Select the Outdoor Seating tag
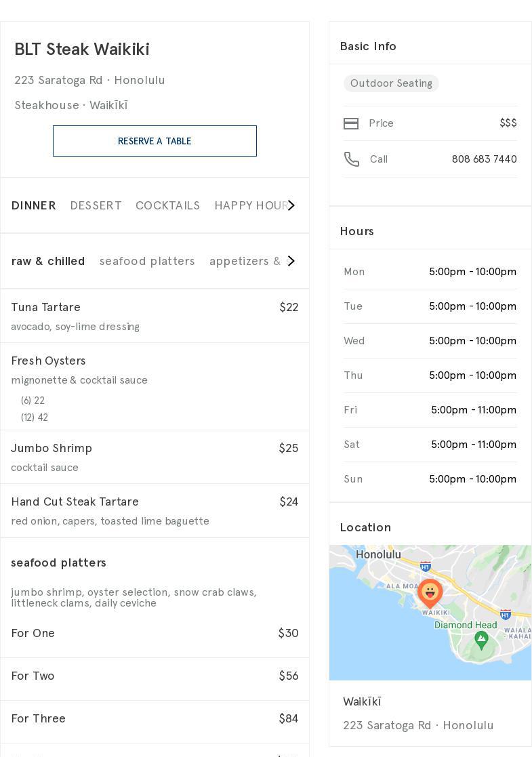The width and height of the screenshot is (532, 757). point(391,83)
